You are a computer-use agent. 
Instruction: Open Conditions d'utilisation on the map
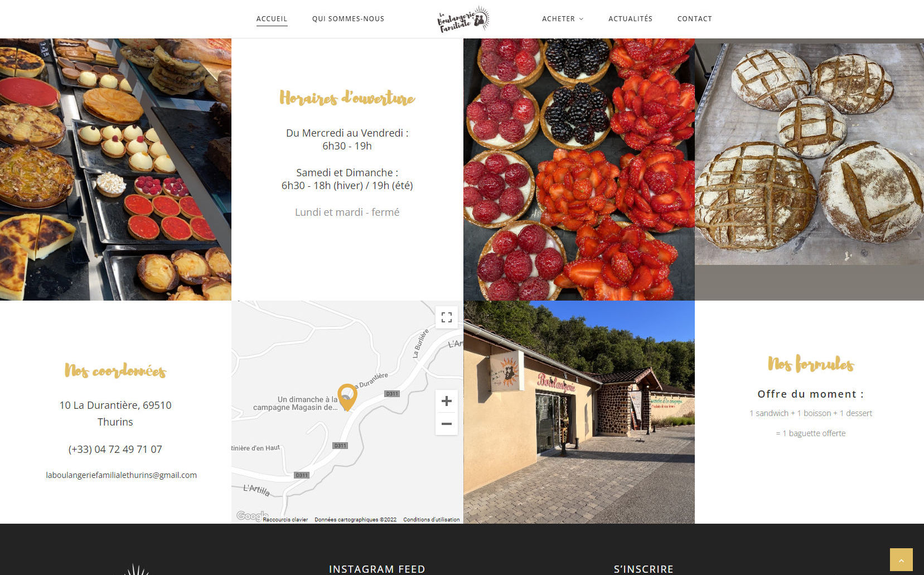pyautogui.click(x=432, y=520)
